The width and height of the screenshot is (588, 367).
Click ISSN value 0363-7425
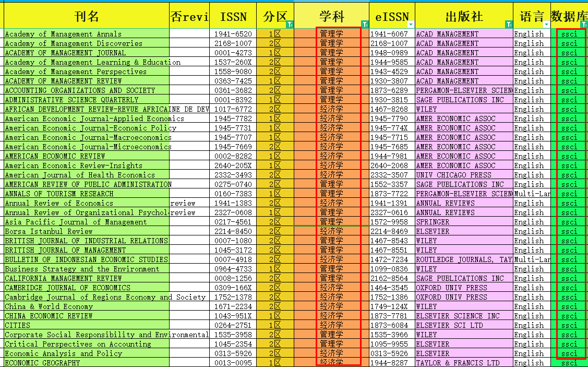click(233, 81)
